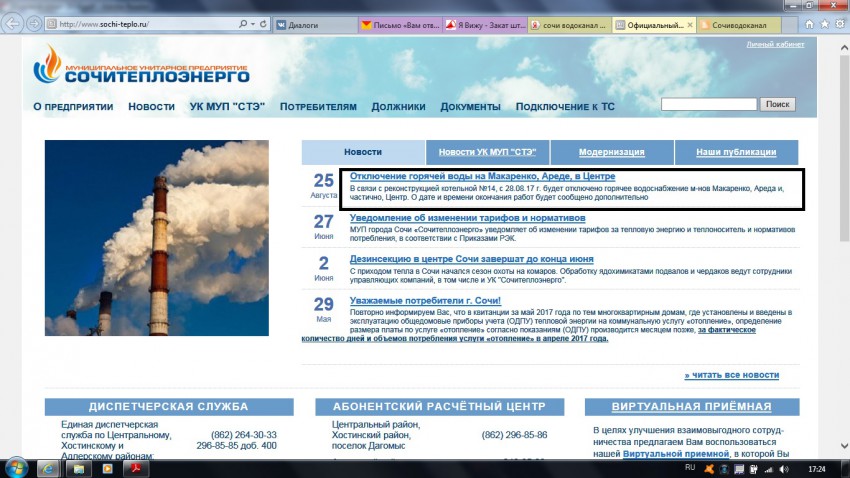
Task: Click the читать все новости link
Action: pos(731,375)
